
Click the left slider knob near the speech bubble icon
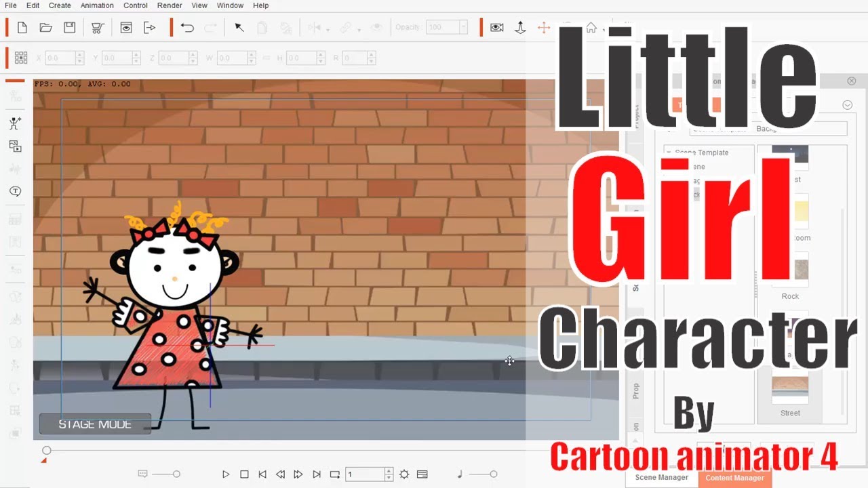176,474
